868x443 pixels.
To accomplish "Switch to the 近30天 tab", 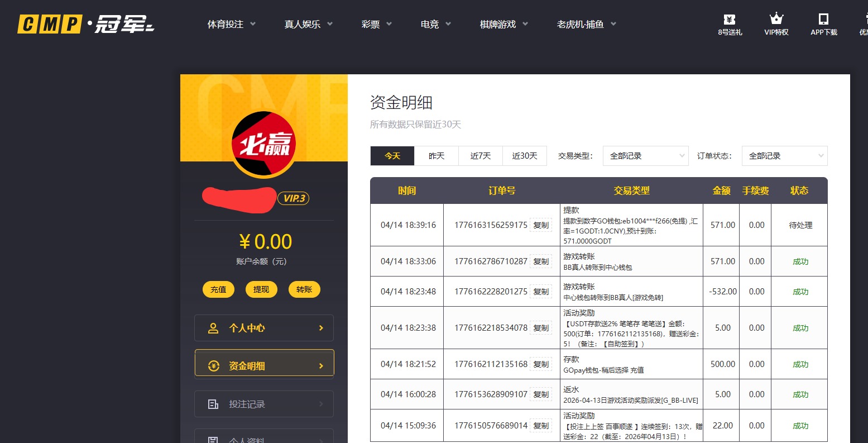I will pos(524,156).
